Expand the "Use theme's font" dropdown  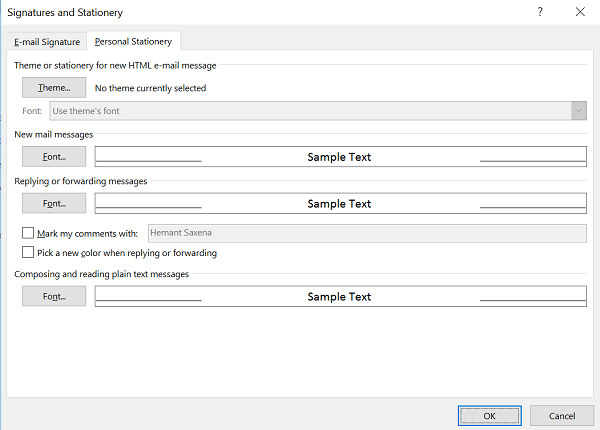click(578, 110)
